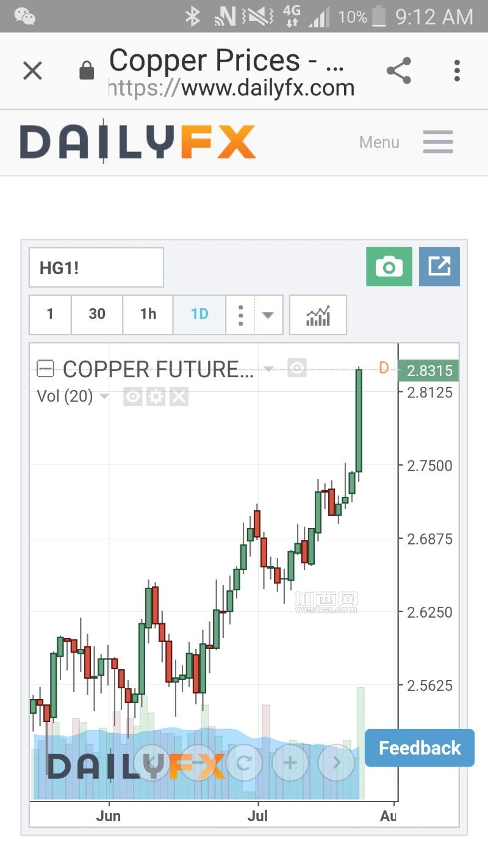Expand the interval dropdown arrow

pyautogui.click(x=268, y=315)
